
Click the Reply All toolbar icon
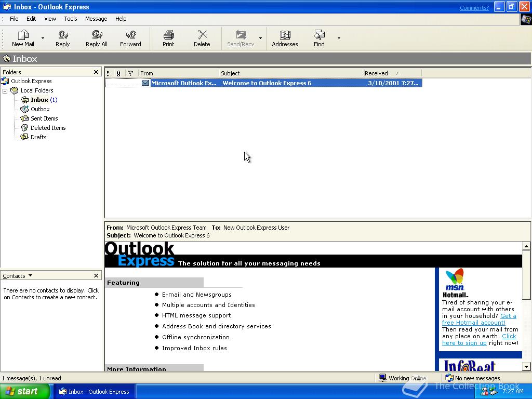97,35
